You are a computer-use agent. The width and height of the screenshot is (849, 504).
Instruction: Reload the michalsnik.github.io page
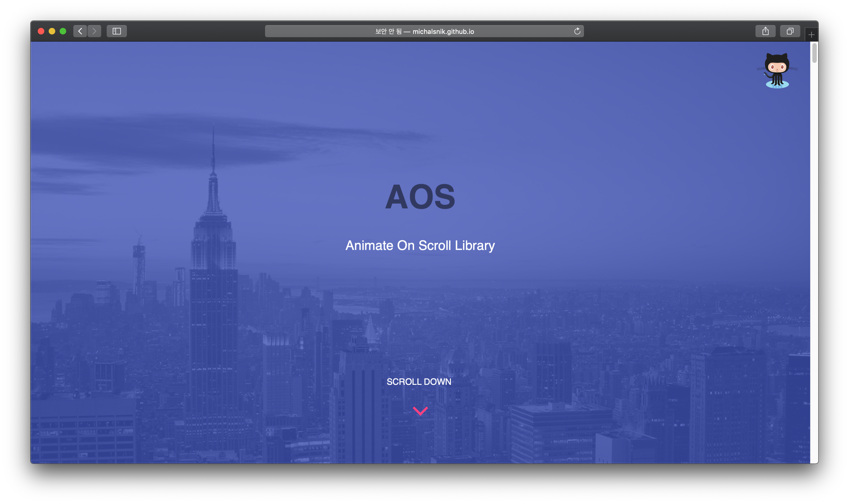pos(577,31)
